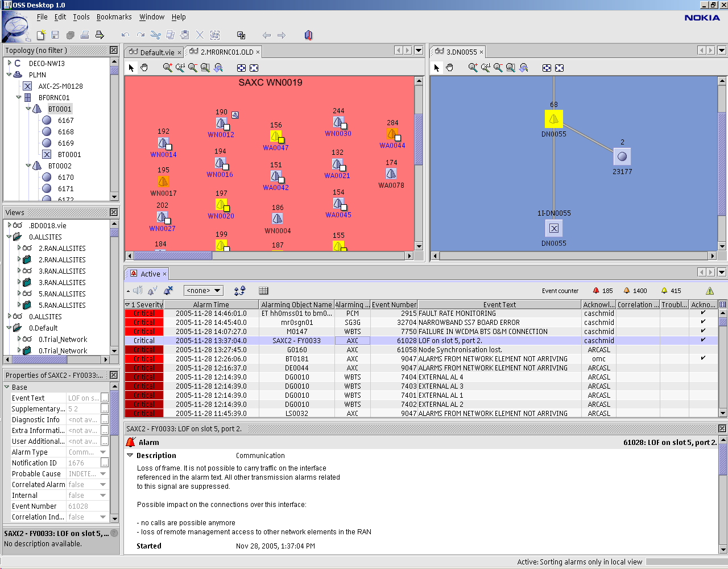Image resolution: width=728 pixels, height=569 pixels.
Task: Toggle Ackno checkmark for LOF on slot 5 row
Action: pyautogui.click(x=704, y=340)
